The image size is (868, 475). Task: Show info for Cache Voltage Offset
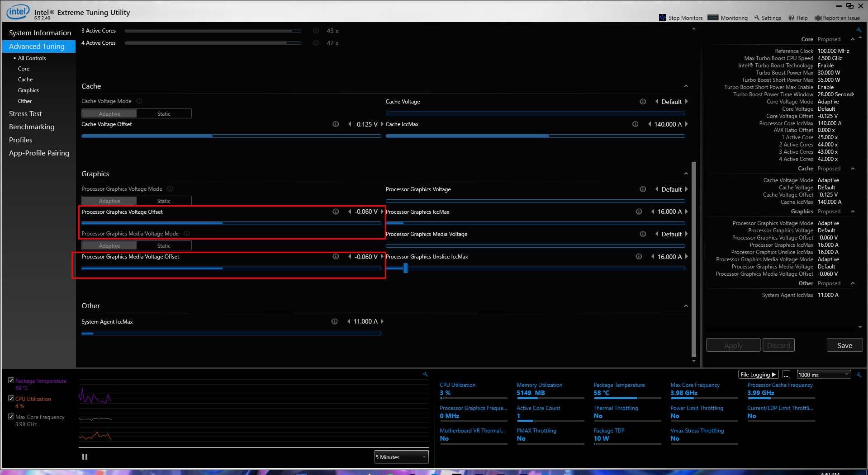[x=336, y=124]
